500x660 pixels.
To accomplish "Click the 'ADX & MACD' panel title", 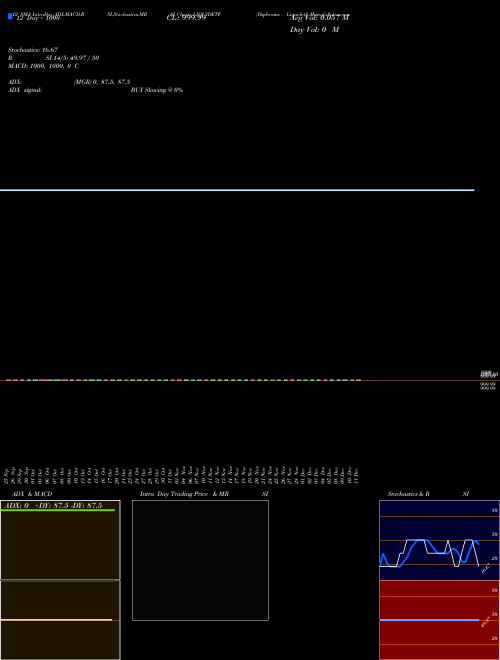I will [32, 494].
